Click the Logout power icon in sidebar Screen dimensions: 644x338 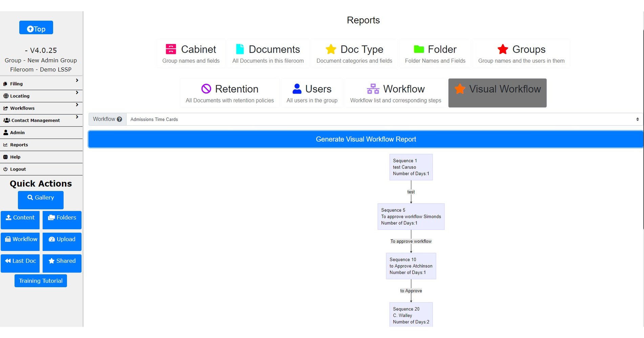click(5, 169)
